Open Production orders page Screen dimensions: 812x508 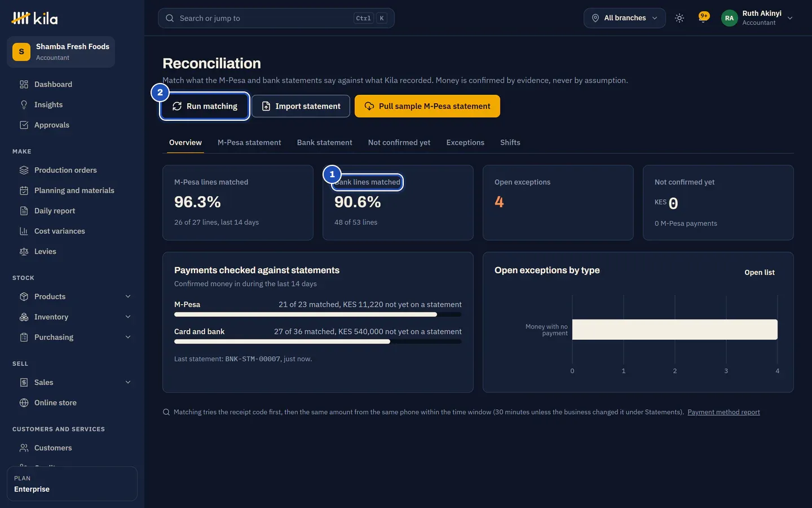pos(72,170)
